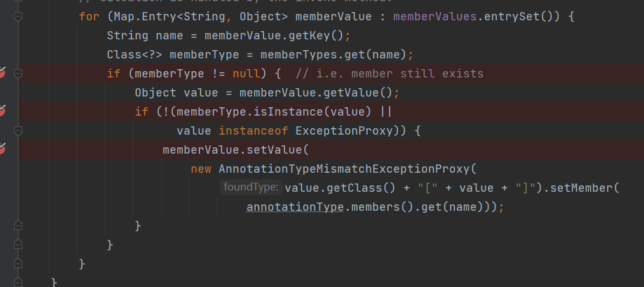Toggle breakpoint on the "memberType.isInstance(value)" line
The height and width of the screenshot is (287, 644).
pos(2,112)
